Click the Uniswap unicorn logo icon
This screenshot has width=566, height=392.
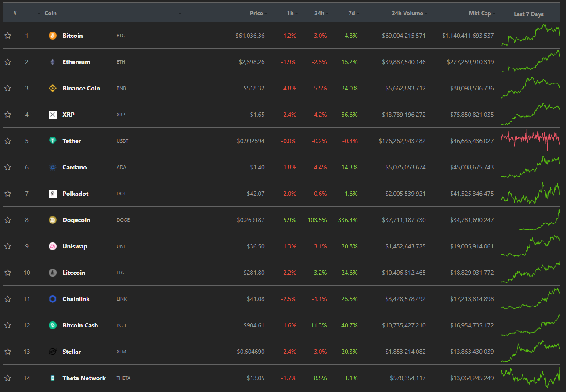click(53, 246)
